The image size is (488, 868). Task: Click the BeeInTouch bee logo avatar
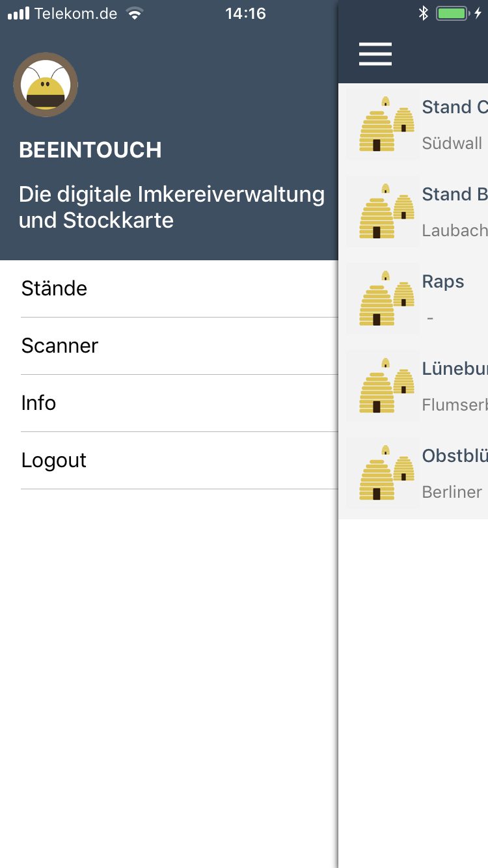(46, 85)
